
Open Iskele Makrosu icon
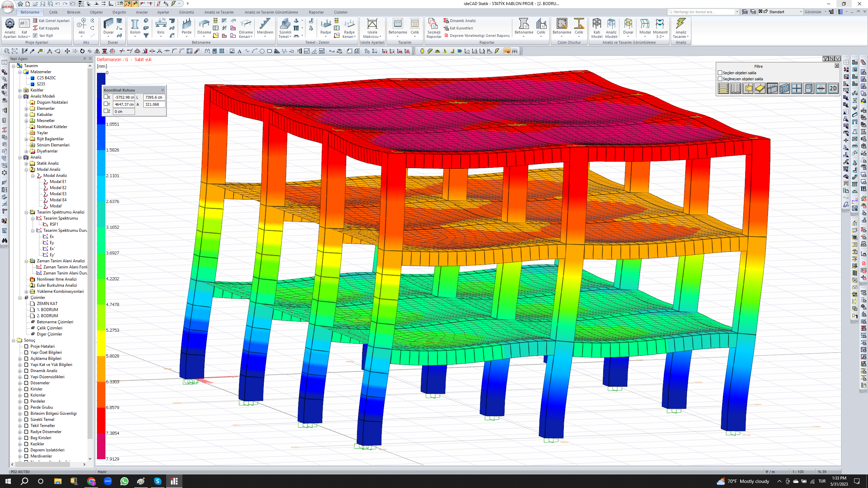(372, 28)
